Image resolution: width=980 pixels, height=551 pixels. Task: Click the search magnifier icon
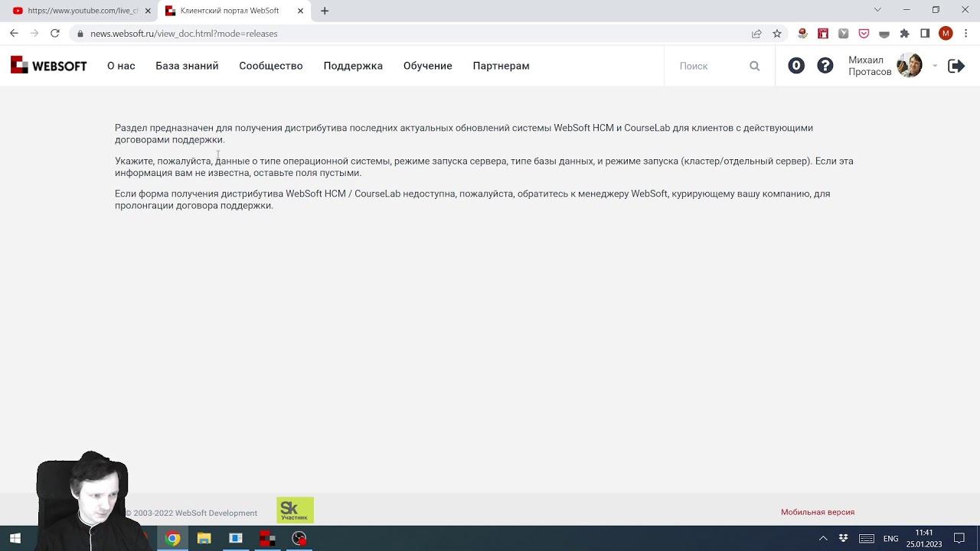(x=755, y=66)
